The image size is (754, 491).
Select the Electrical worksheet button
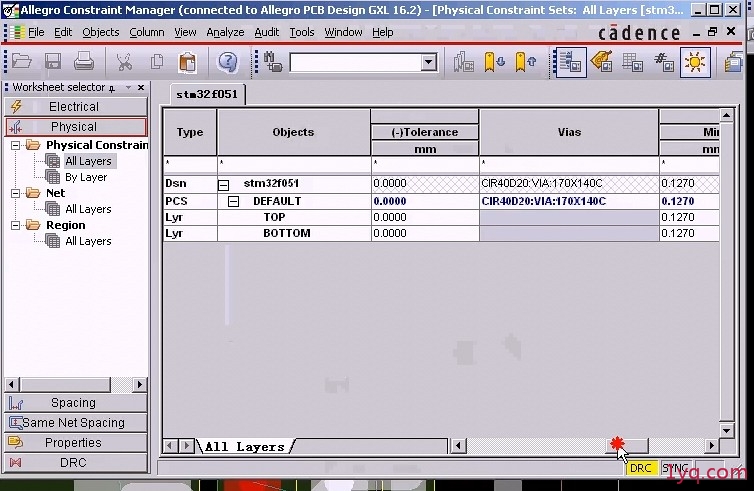[x=76, y=106]
